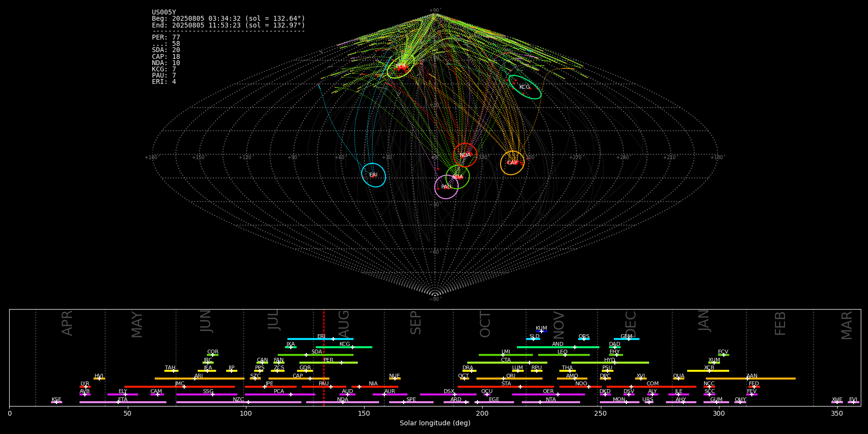Screen dimensions: 868x434
Task: Select the ECV shower bar in timeline
Action: 723,355
